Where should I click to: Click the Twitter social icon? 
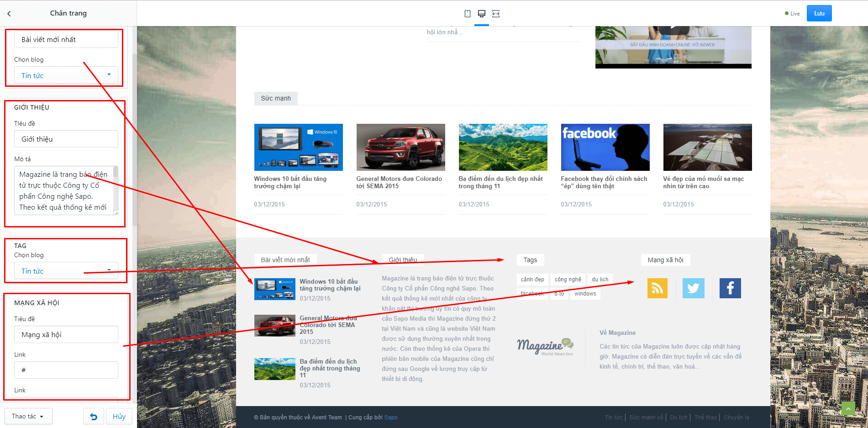pos(694,288)
